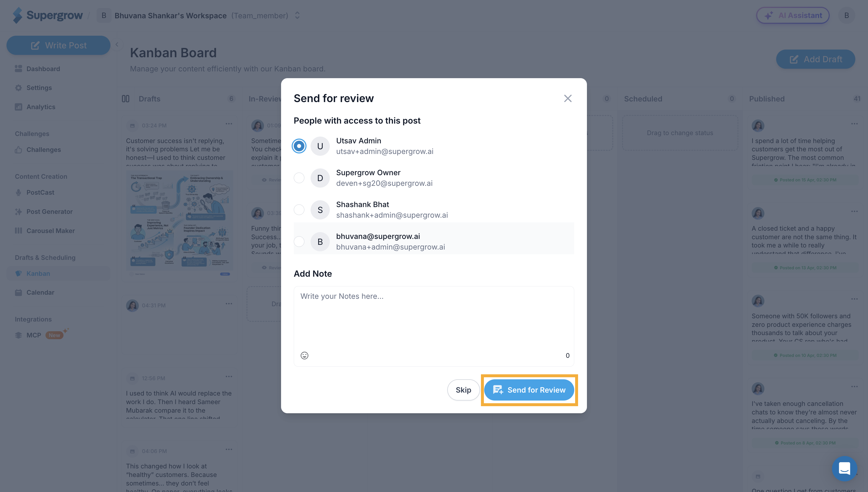This screenshot has height=492, width=868.
Task: Select Shashank Bhat as reviewer
Action: (299, 210)
